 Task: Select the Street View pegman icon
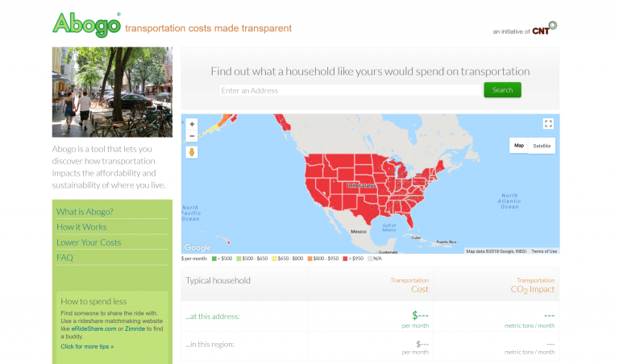point(192,152)
